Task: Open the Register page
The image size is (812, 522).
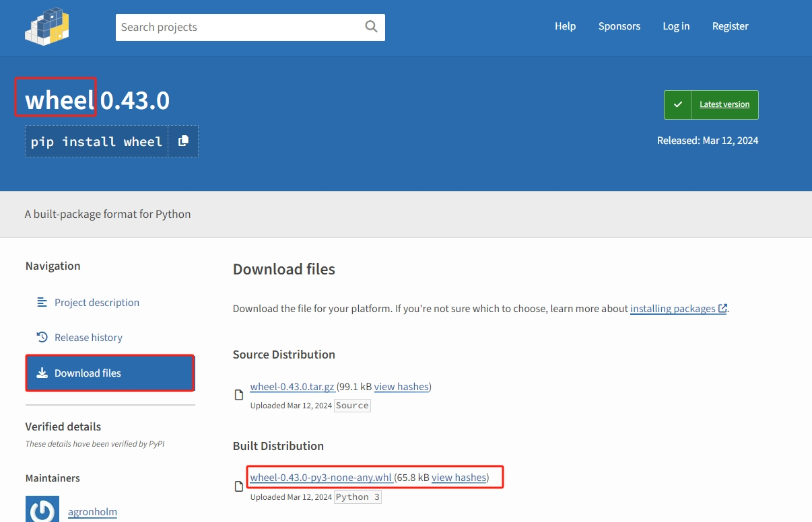Action: point(731,26)
